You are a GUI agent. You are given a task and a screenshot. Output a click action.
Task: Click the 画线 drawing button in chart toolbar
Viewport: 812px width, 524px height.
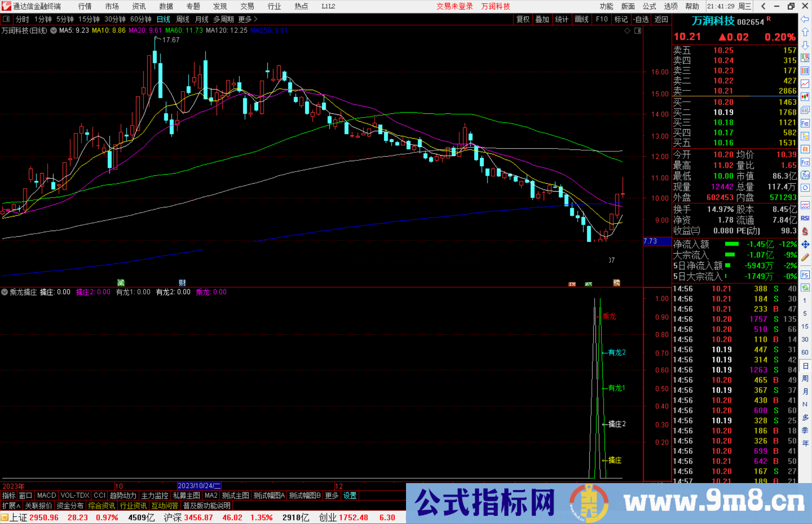point(582,19)
